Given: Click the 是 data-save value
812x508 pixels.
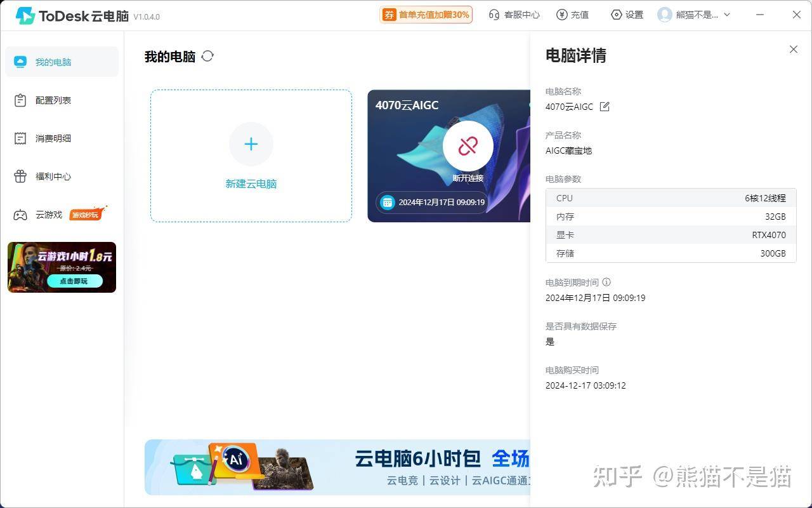Looking at the screenshot, I should click(550, 342).
